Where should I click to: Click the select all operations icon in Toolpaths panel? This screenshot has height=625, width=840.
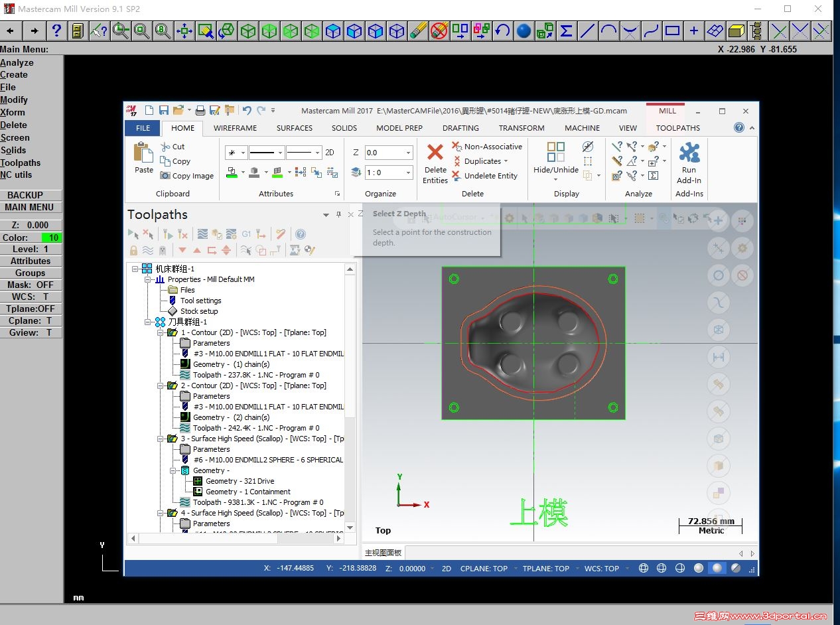[133, 234]
